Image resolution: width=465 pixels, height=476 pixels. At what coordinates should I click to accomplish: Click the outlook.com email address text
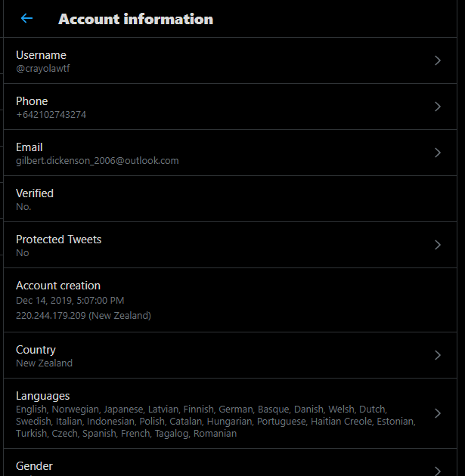[x=98, y=161]
